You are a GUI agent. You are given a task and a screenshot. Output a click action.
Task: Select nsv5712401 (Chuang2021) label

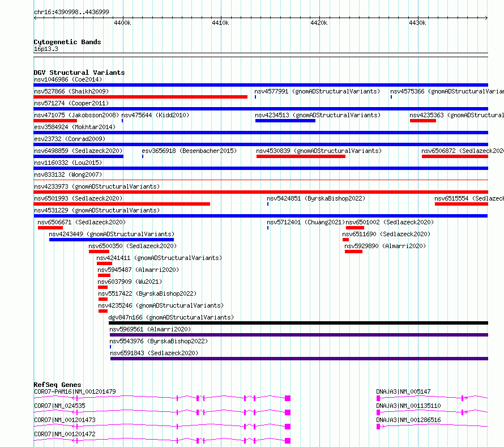coord(306,222)
